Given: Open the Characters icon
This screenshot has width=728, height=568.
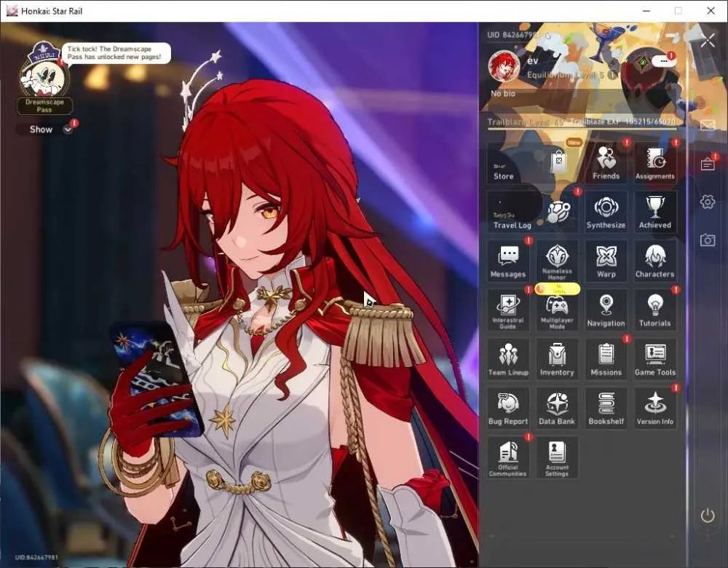Looking at the screenshot, I should pyautogui.click(x=654, y=261).
